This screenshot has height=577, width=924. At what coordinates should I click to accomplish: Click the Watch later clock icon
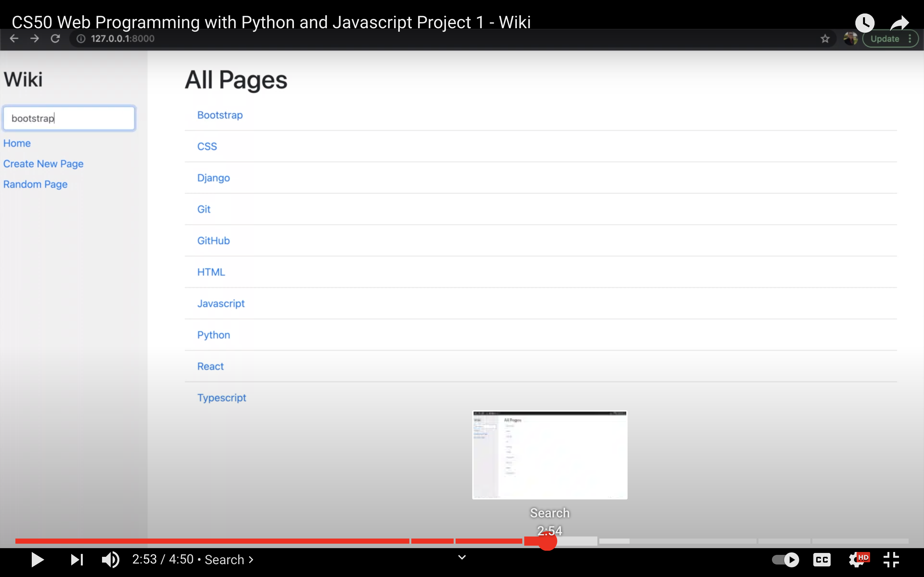point(864,23)
